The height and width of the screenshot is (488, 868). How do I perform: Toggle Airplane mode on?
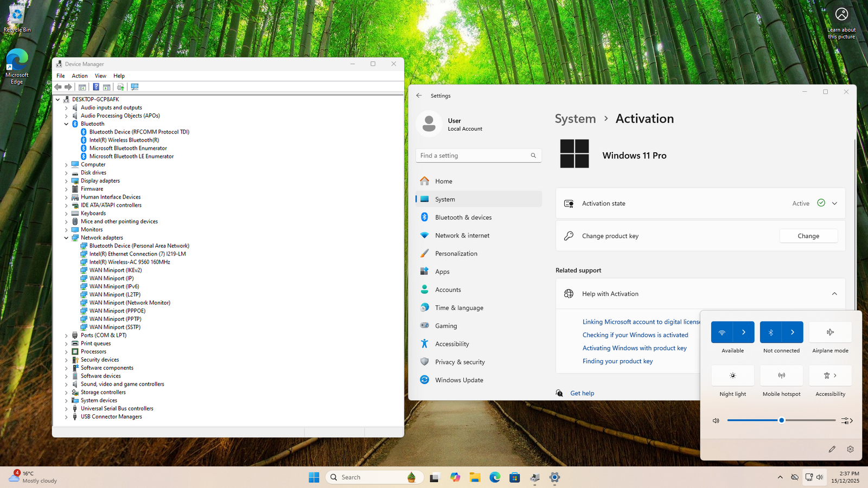pos(830,332)
